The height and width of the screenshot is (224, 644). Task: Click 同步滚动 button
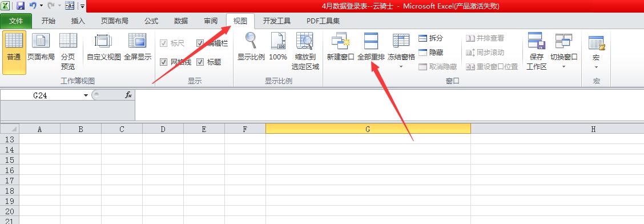pyautogui.click(x=485, y=53)
